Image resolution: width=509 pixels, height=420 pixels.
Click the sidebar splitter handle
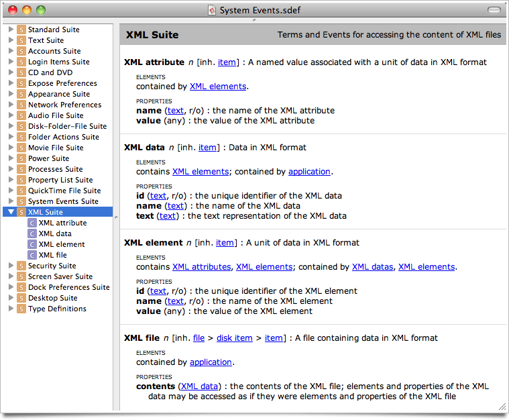point(116,217)
